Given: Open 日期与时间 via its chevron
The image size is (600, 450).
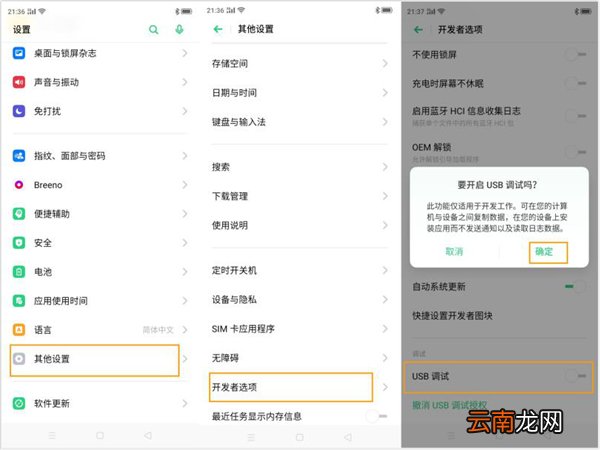Looking at the screenshot, I should 385,92.
